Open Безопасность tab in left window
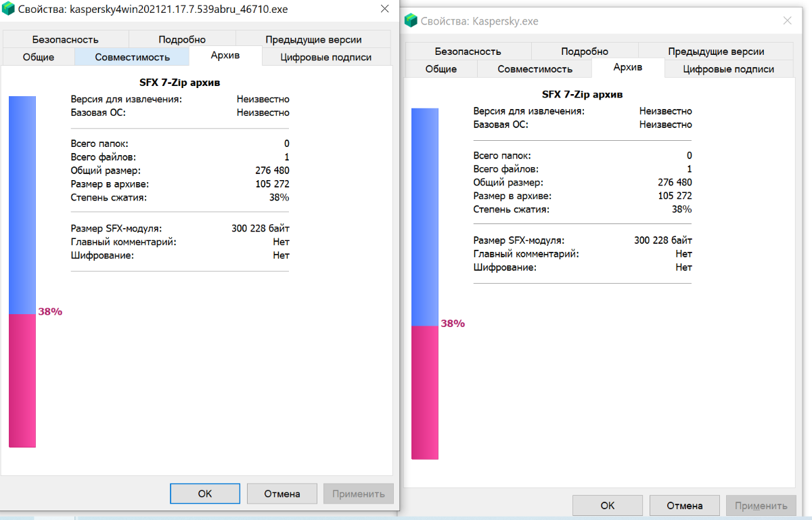Screen dimensions: 812x520 pyautogui.click(x=65, y=39)
